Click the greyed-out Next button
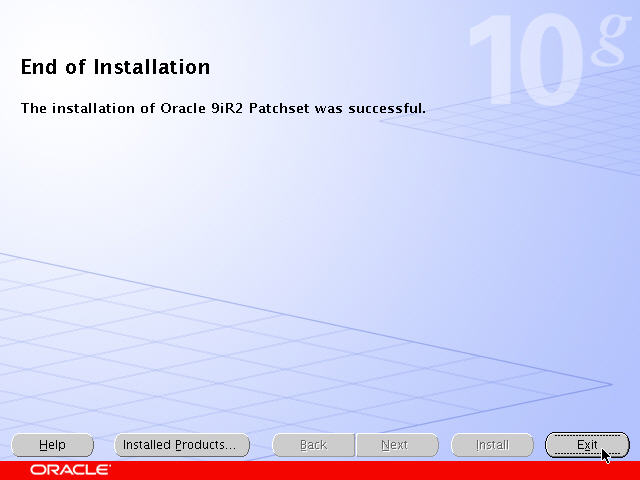 pos(397,445)
